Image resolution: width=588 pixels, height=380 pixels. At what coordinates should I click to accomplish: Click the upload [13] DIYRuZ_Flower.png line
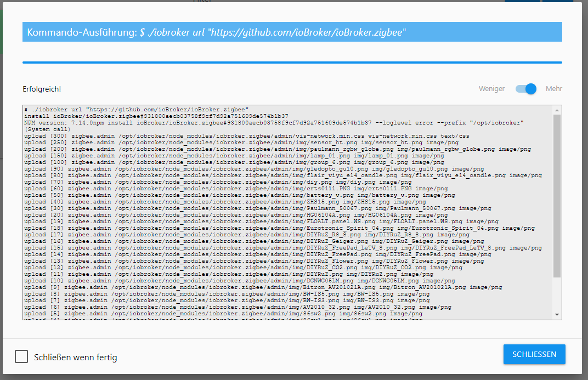[255, 260]
